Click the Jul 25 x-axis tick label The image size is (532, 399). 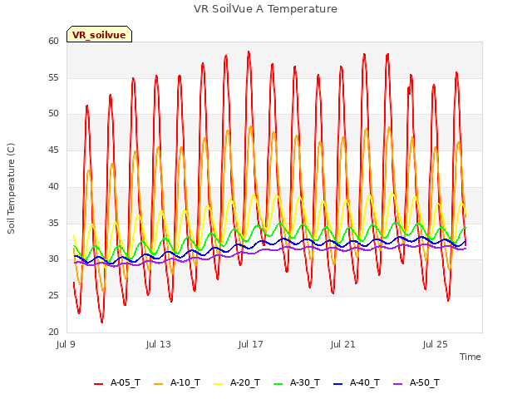436,345
